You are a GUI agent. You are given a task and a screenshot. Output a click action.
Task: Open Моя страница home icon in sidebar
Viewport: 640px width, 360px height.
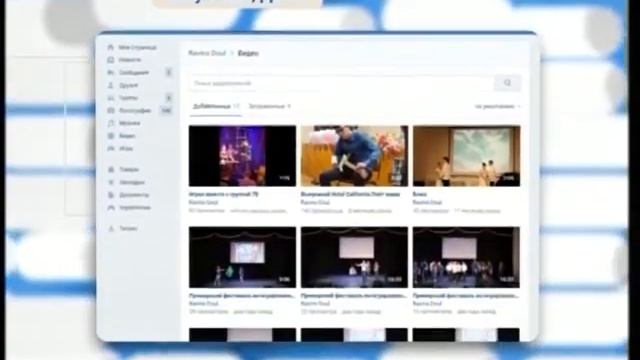111,47
